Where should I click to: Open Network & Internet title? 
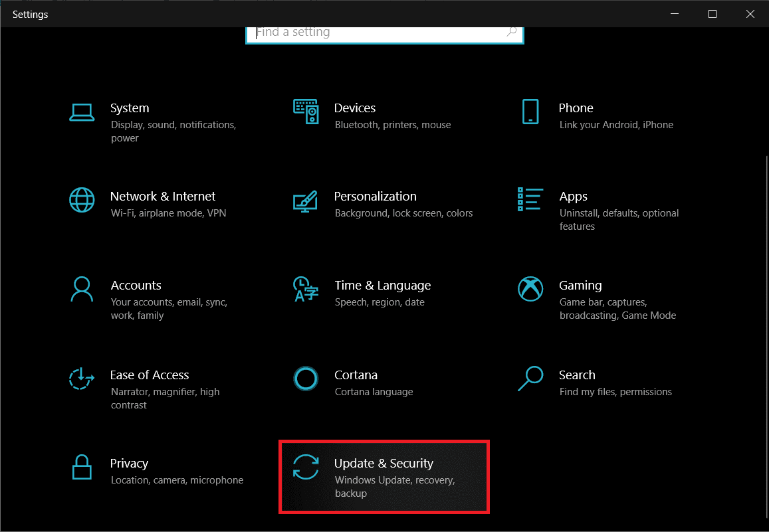point(163,197)
